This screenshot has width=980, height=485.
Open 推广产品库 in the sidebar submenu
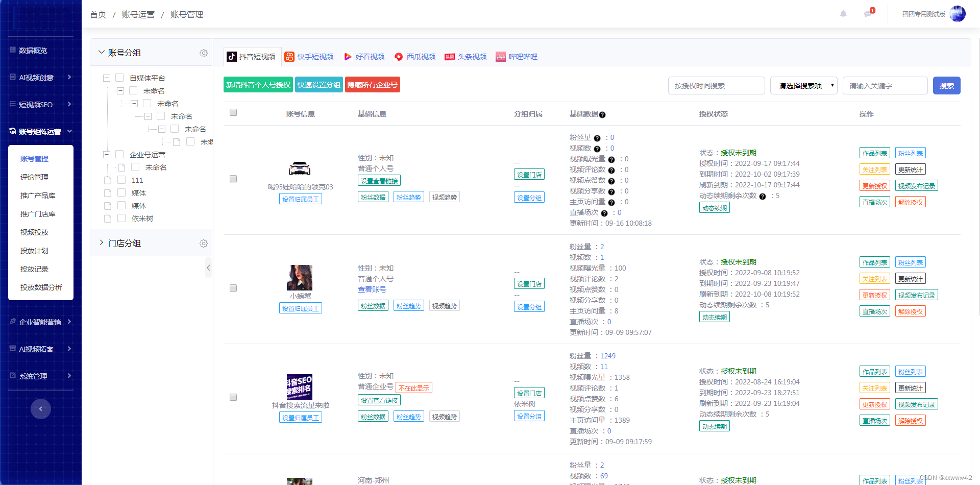(38, 196)
